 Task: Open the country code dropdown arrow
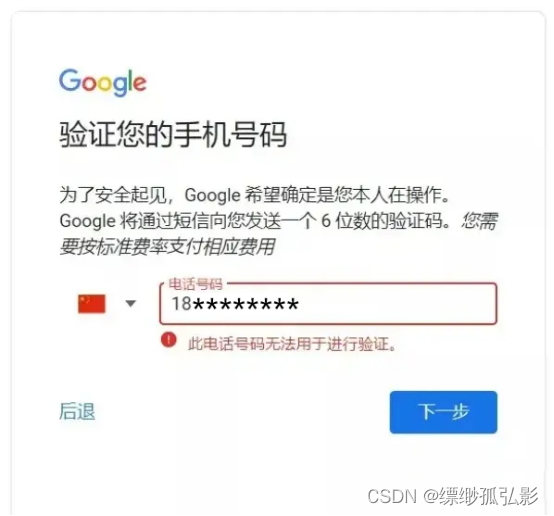tap(131, 304)
